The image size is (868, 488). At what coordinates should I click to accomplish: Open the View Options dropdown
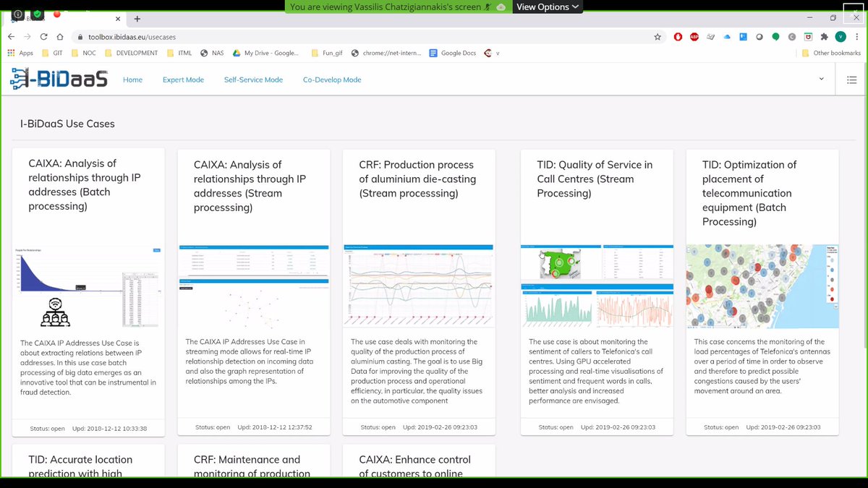coord(548,7)
